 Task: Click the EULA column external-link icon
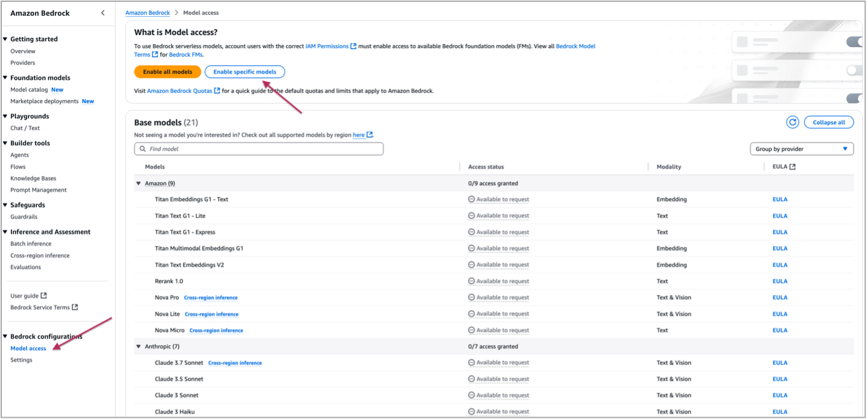(x=793, y=167)
